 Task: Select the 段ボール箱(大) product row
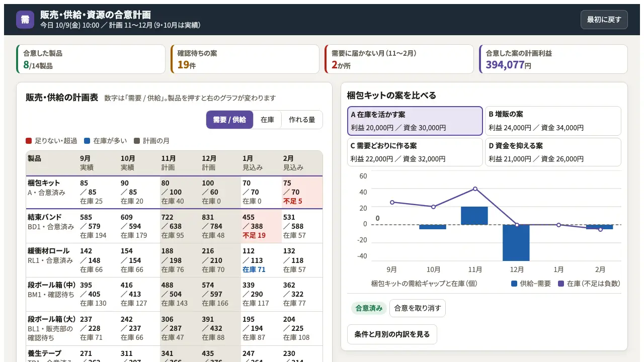click(174, 328)
